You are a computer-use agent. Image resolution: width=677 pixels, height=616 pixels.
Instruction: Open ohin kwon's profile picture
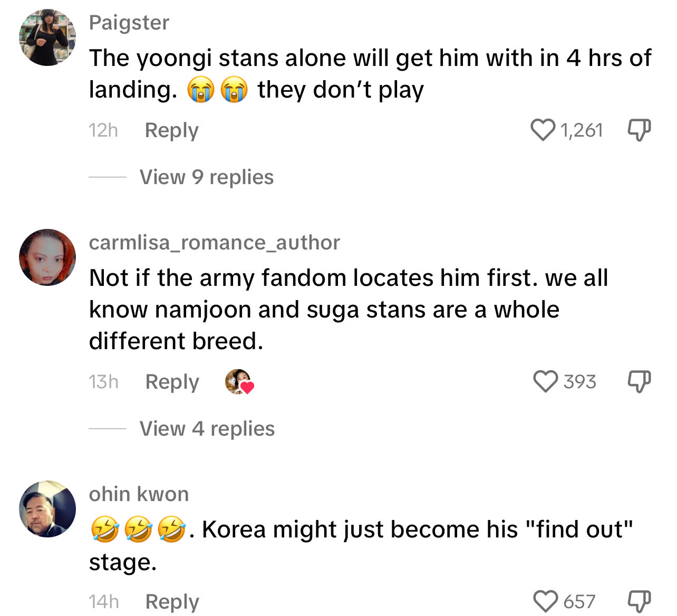pyautogui.click(x=47, y=509)
